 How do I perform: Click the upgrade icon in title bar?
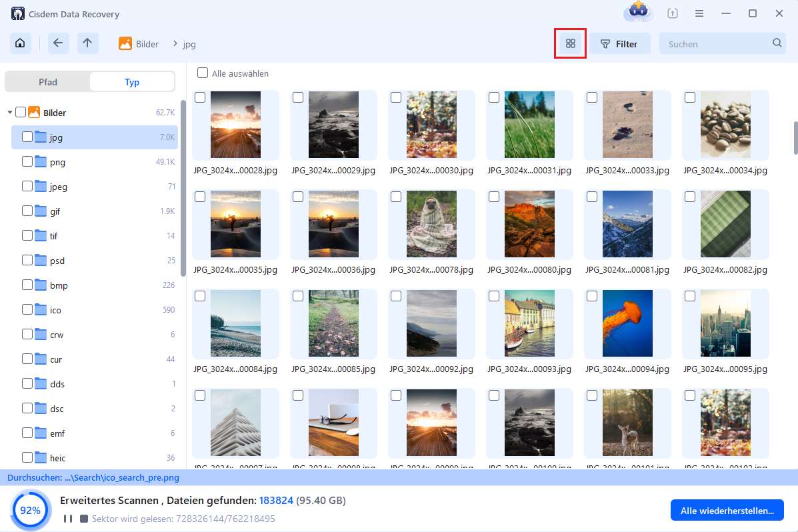pos(672,13)
